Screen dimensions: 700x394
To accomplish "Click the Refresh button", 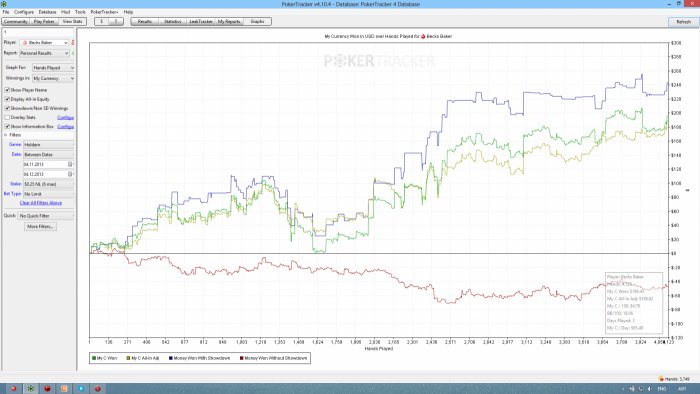I will coord(683,22).
